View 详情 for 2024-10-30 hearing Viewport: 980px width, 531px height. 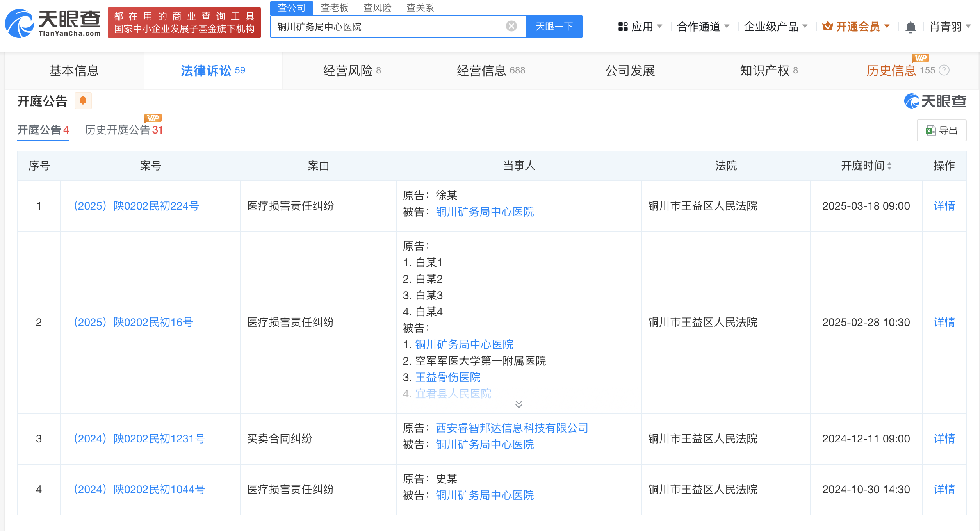click(944, 489)
